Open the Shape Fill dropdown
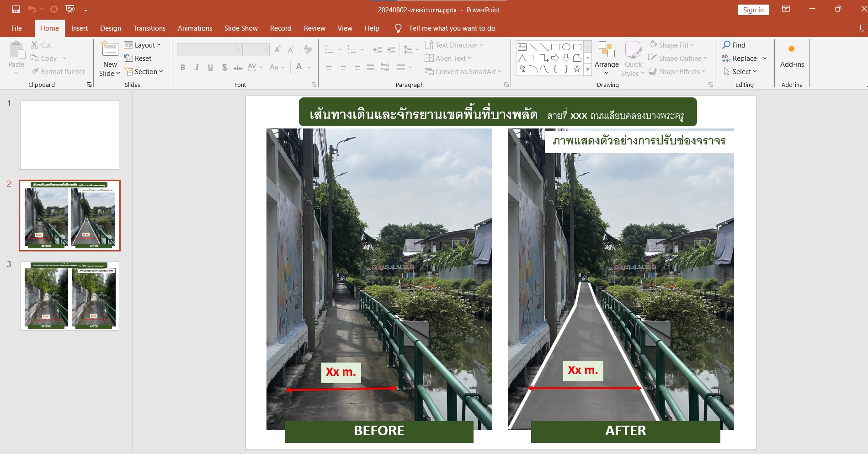This screenshot has width=868, height=454. (672, 45)
